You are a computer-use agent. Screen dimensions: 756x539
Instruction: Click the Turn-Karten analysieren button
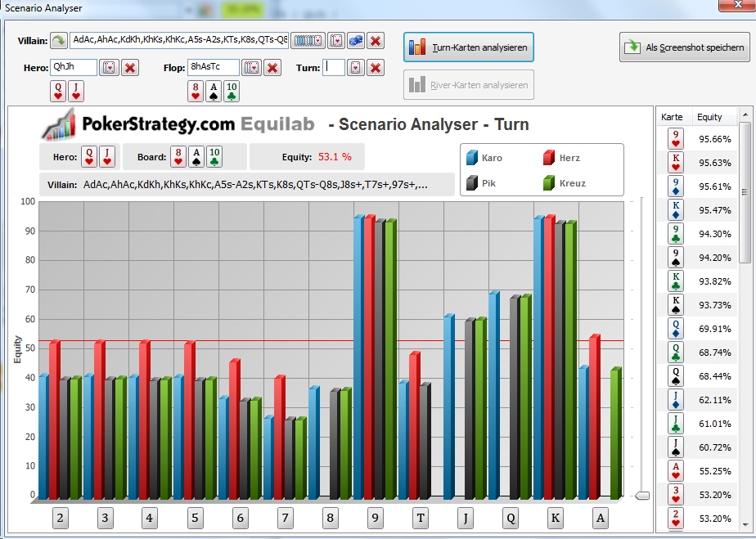(x=469, y=47)
